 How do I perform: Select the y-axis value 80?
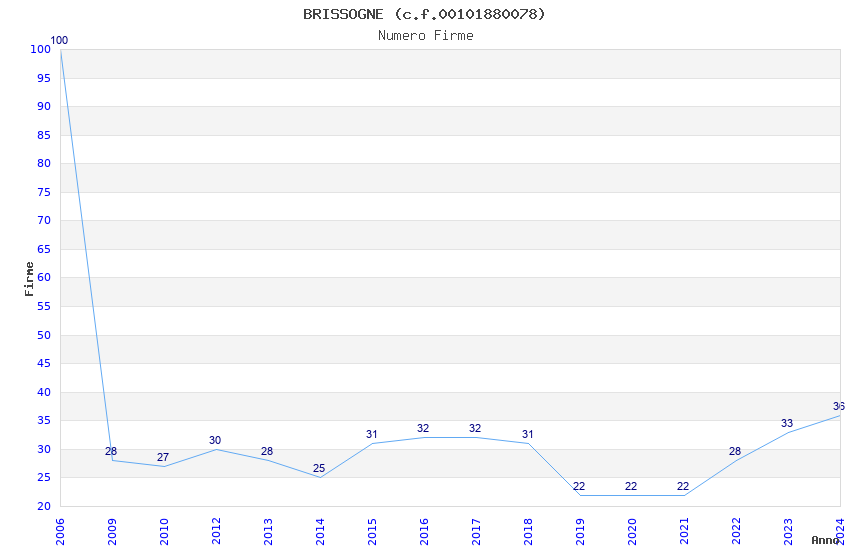(44, 163)
